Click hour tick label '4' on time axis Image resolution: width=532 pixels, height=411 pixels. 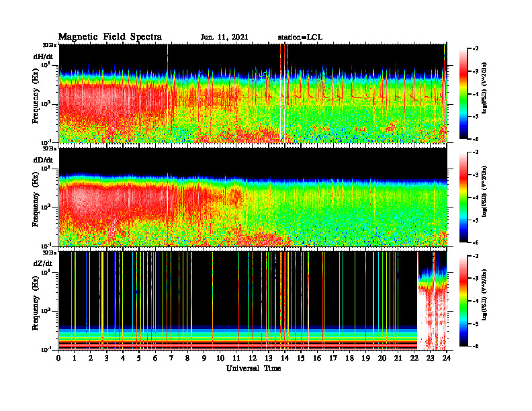(x=123, y=358)
